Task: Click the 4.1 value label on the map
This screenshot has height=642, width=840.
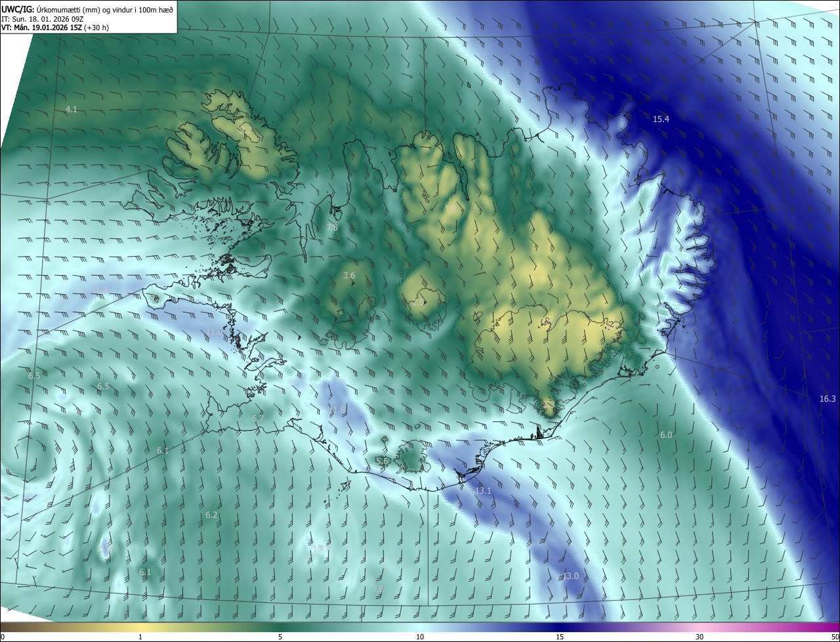Action: point(72,109)
